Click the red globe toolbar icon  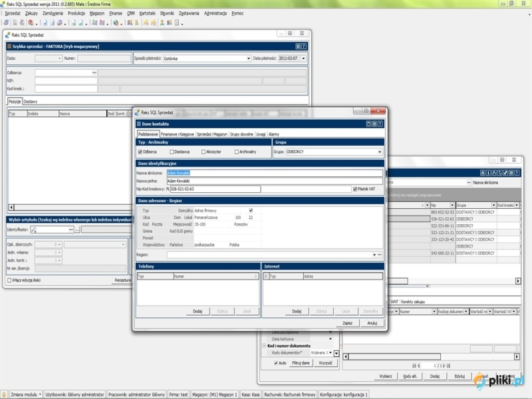pos(31,23)
